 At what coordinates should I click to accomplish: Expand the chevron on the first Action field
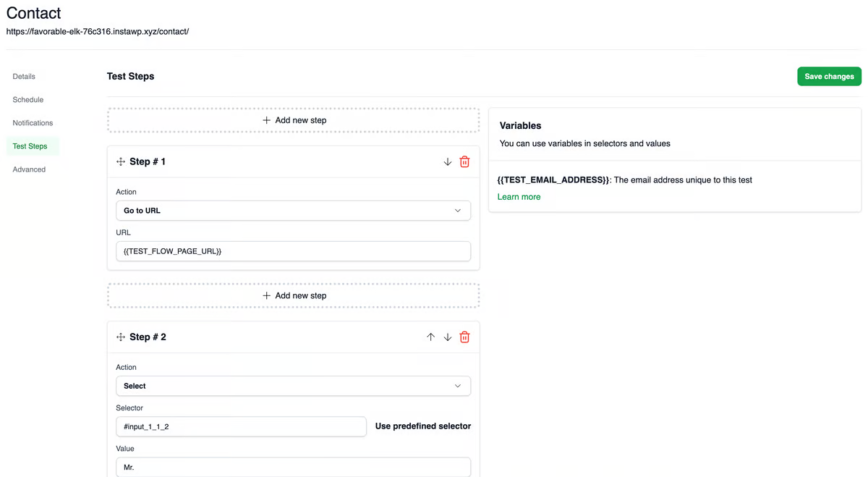pos(457,210)
